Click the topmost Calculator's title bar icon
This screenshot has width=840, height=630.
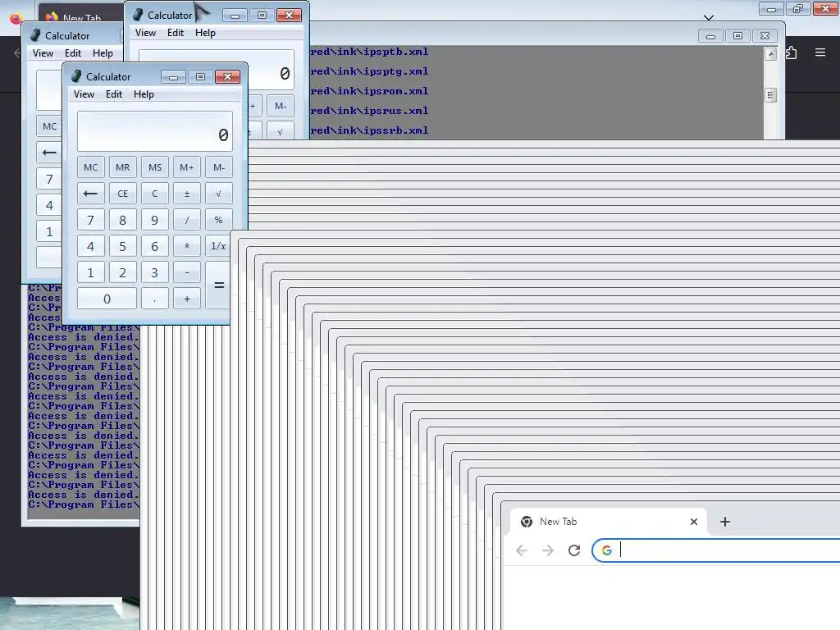(x=138, y=15)
